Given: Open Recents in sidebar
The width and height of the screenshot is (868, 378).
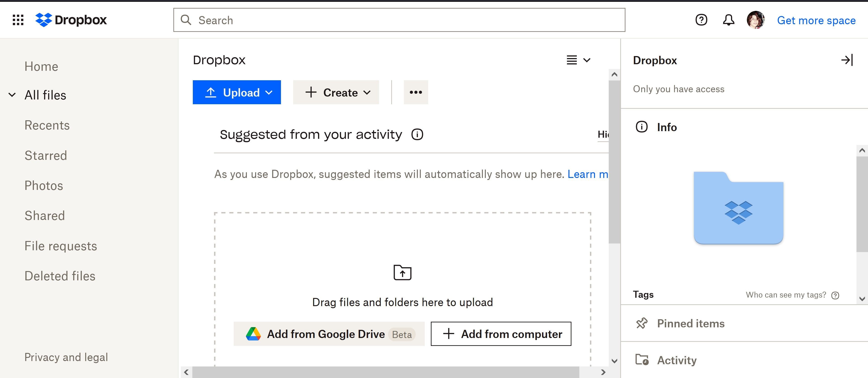Looking at the screenshot, I should tap(47, 125).
